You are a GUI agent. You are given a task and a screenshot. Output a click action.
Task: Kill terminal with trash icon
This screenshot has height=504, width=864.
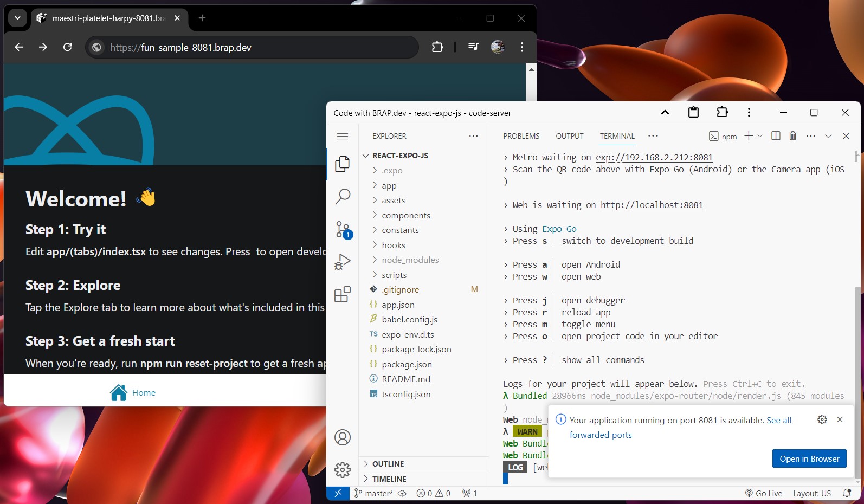tap(792, 136)
